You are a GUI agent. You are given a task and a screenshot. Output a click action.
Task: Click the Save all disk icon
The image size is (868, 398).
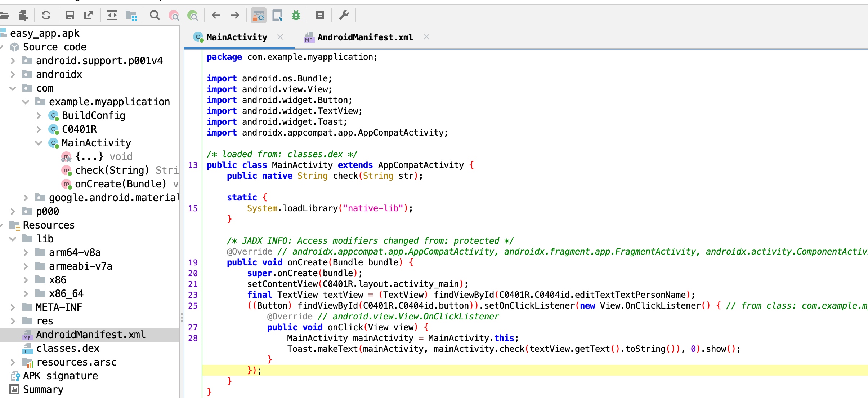(x=70, y=15)
